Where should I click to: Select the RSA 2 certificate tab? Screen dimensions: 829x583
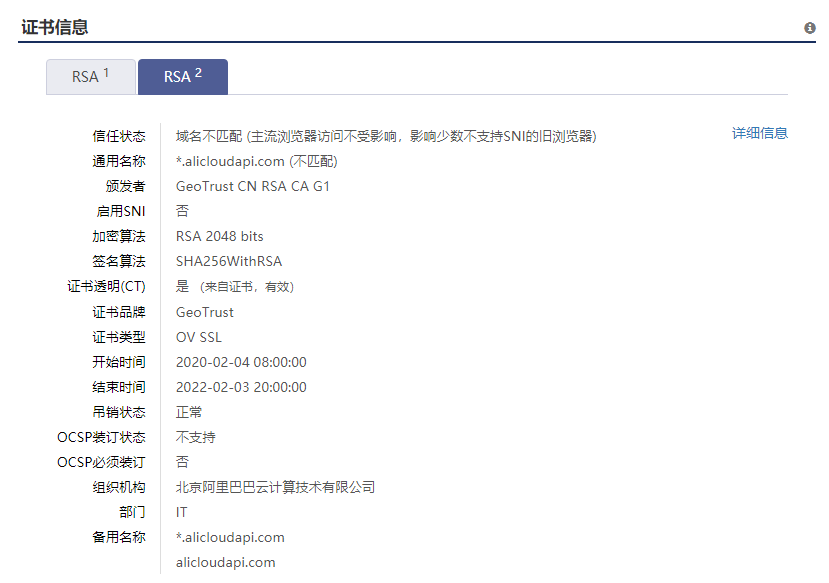click(x=183, y=77)
